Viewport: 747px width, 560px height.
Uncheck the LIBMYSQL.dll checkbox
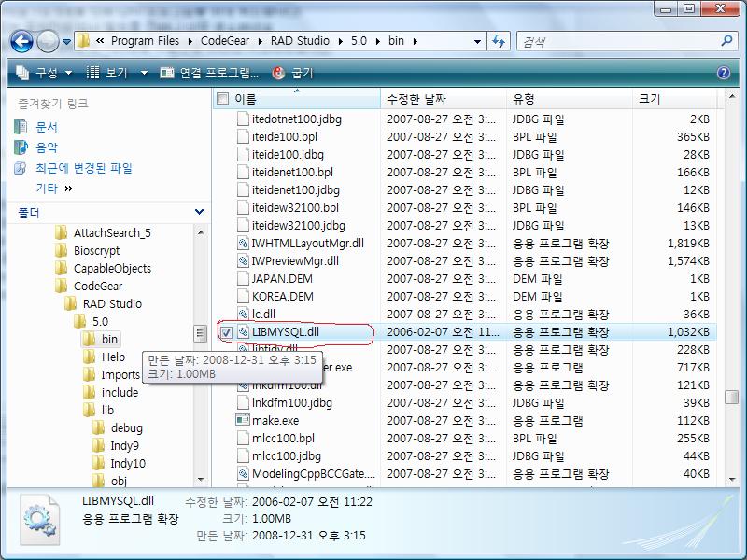(226, 332)
